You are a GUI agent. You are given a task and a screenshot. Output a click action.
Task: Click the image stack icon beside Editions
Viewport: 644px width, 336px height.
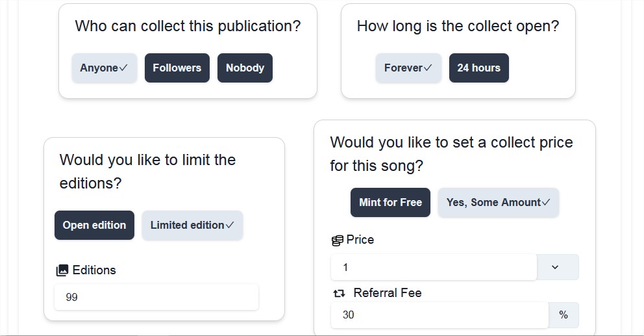coord(62,270)
